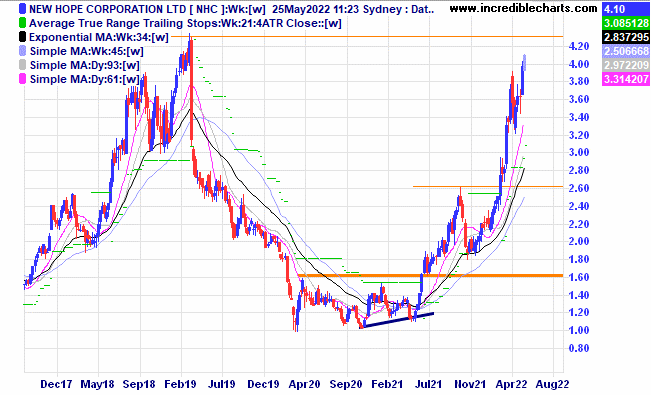This screenshot has width=651, height=395.
Task: Click the 1.20 price axis label
Action: coord(579,312)
